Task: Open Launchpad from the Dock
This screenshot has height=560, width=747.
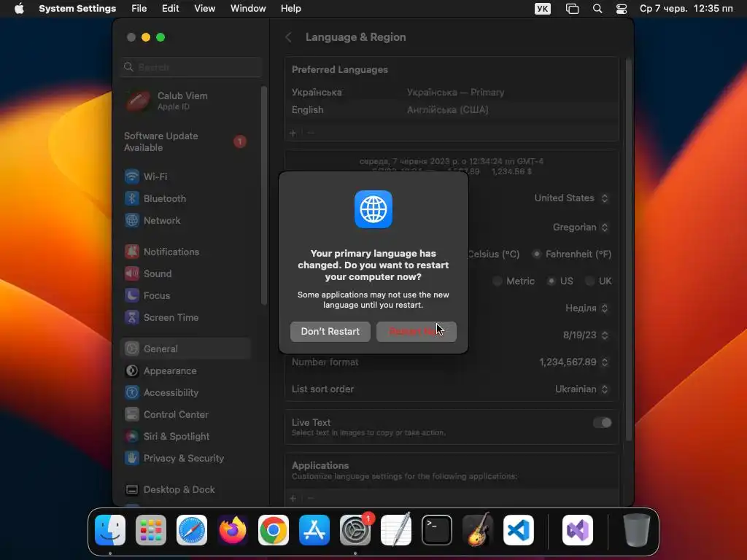Action: pos(151,530)
